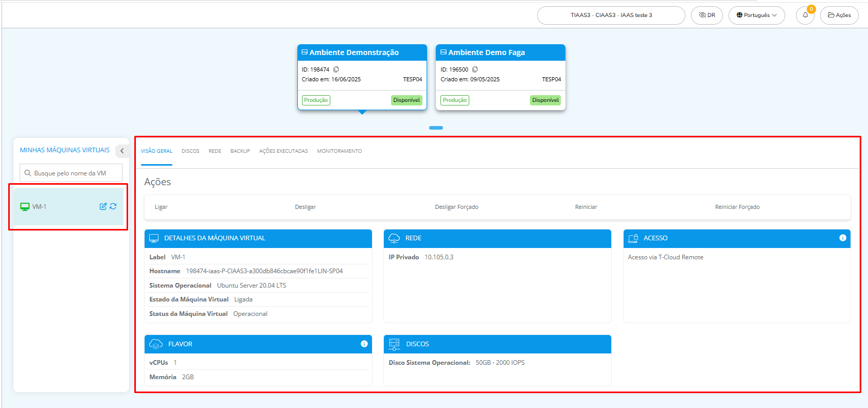Switch to the Visão Geral tab
The width and height of the screenshot is (868, 408).
156,151
